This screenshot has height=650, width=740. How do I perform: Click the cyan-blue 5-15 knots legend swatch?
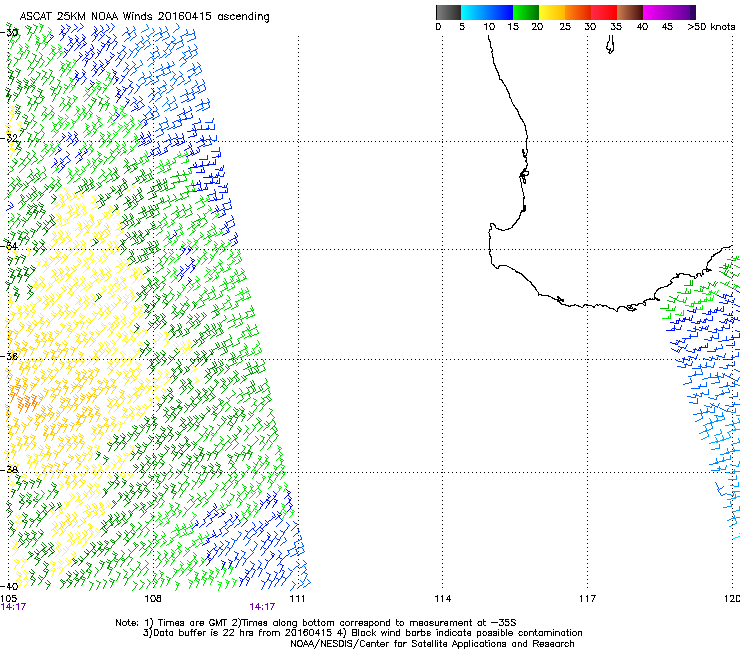click(487, 12)
